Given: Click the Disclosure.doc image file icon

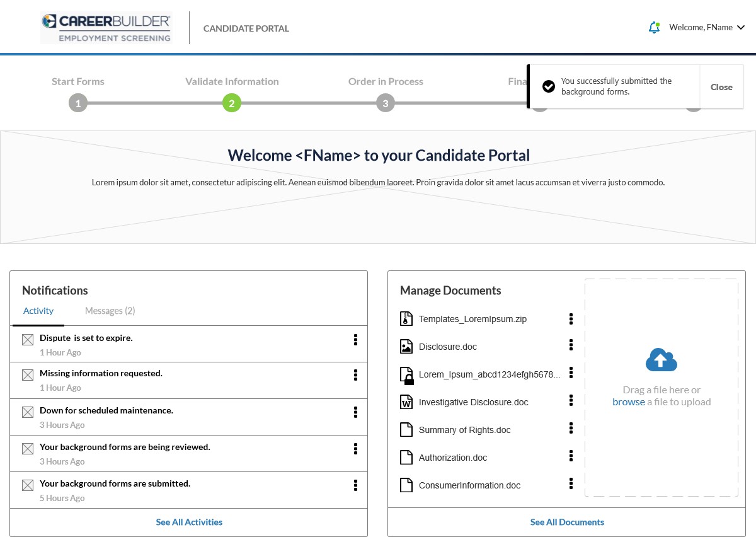Looking at the screenshot, I should pyautogui.click(x=406, y=347).
